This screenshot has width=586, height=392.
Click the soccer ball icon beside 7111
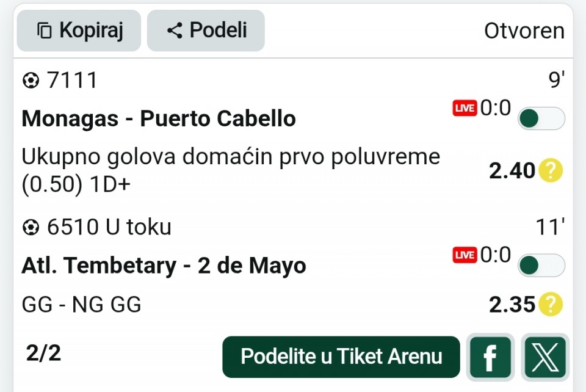(x=30, y=80)
